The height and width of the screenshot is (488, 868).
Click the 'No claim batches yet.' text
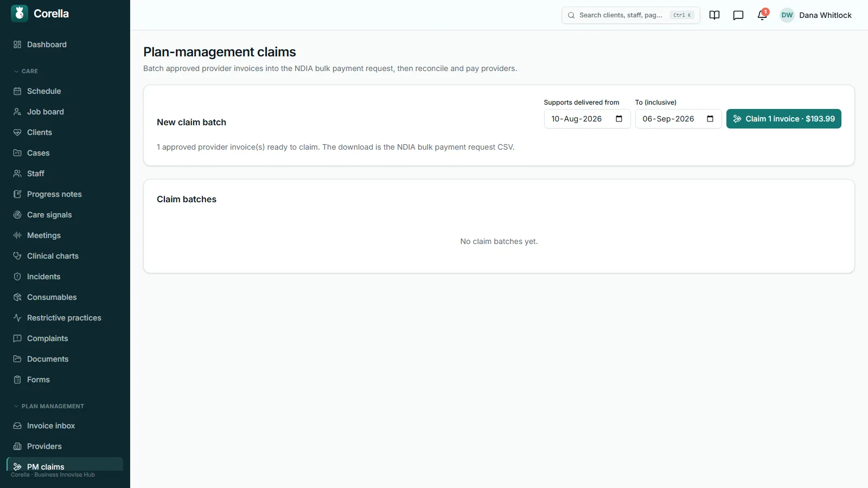(499, 241)
